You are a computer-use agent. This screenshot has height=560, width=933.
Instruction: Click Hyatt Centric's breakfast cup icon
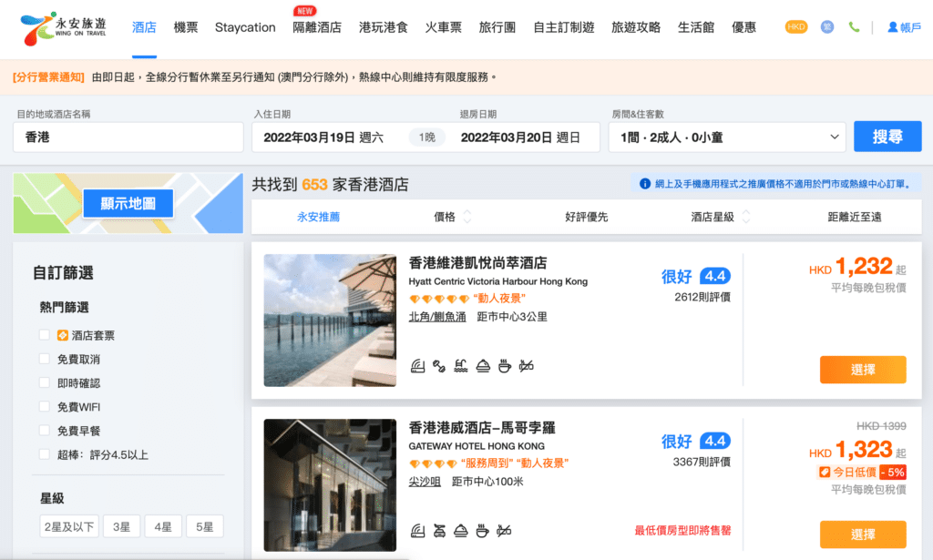pyautogui.click(x=505, y=366)
